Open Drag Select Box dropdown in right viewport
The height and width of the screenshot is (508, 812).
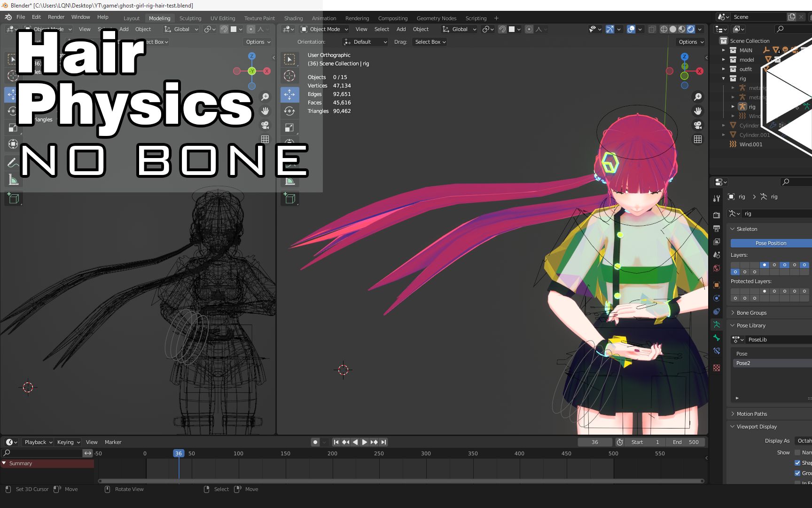(x=429, y=42)
